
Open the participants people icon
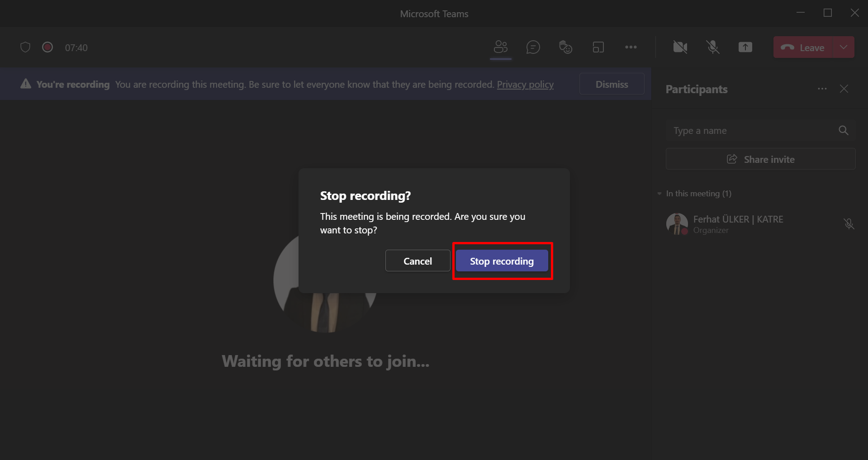(x=501, y=47)
